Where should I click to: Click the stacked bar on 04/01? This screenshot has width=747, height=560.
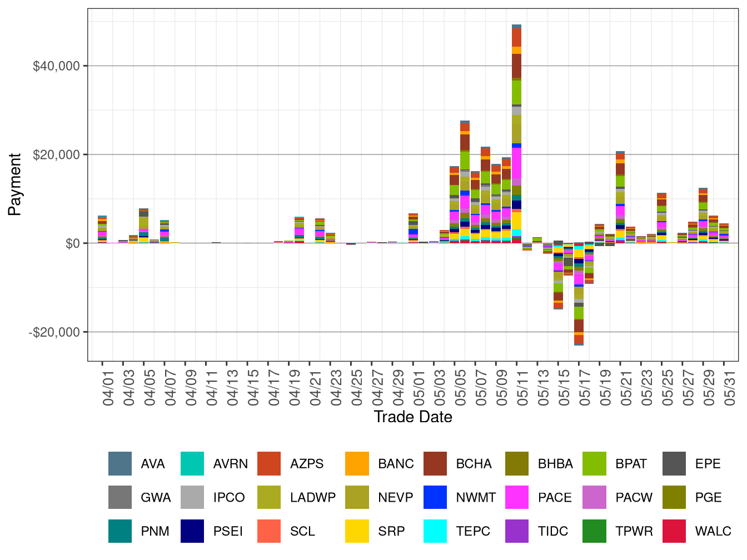(102, 229)
